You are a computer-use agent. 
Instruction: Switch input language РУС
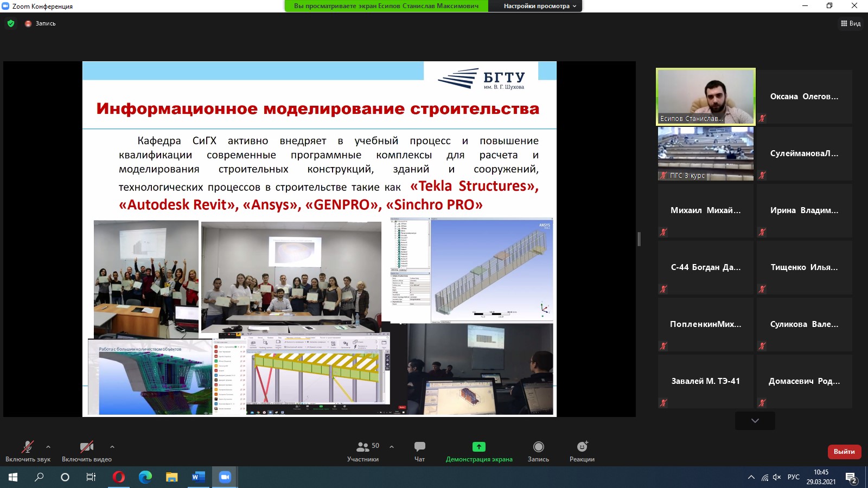coord(794,477)
